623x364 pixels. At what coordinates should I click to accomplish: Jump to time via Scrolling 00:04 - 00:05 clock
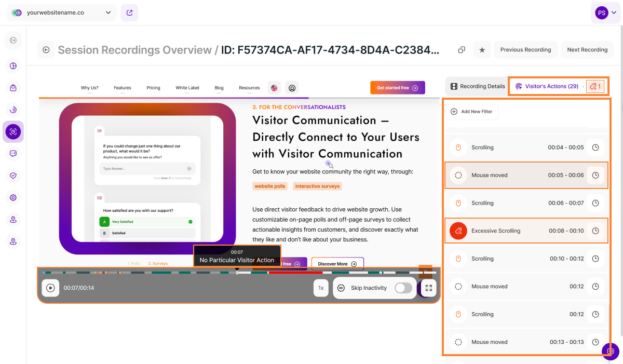tap(595, 147)
